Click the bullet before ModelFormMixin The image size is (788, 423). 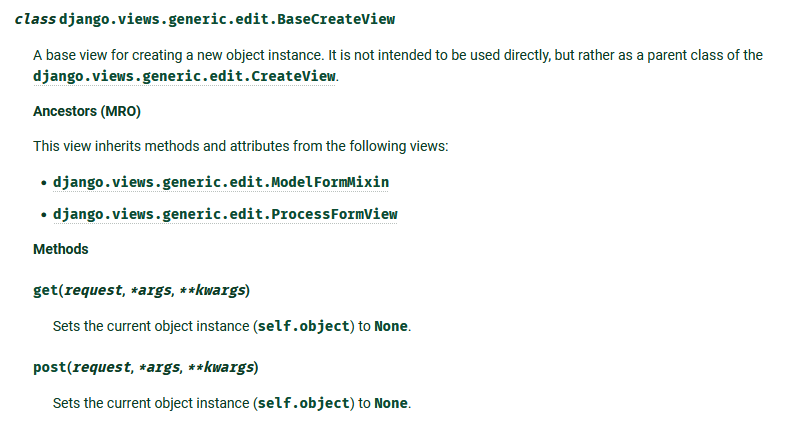click(x=44, y=183)
